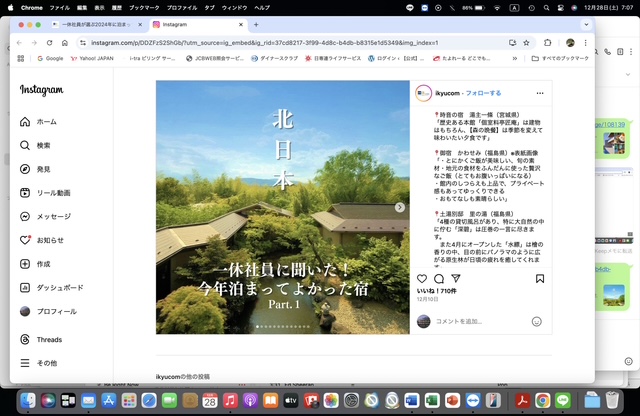Screen dimensions: 640x416
Task: Open Wi-Fi status in menu bar
Action: [x=497, y=7]
